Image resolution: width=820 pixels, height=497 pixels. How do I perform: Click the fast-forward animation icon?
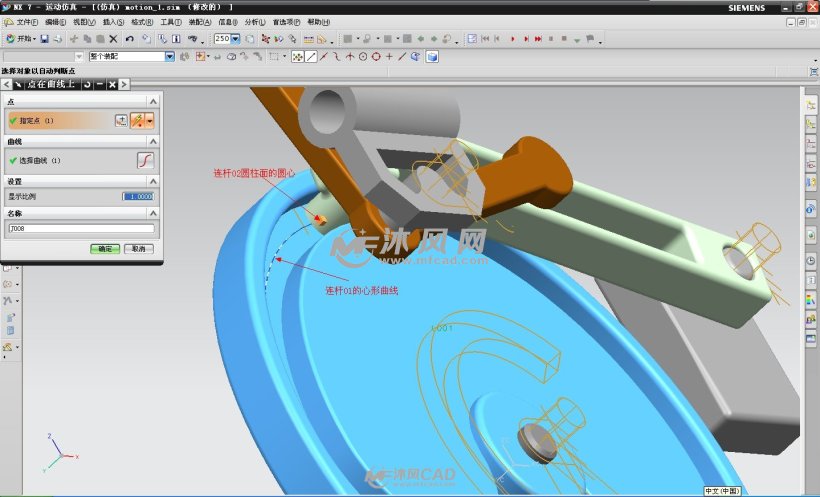coord(538,39)
